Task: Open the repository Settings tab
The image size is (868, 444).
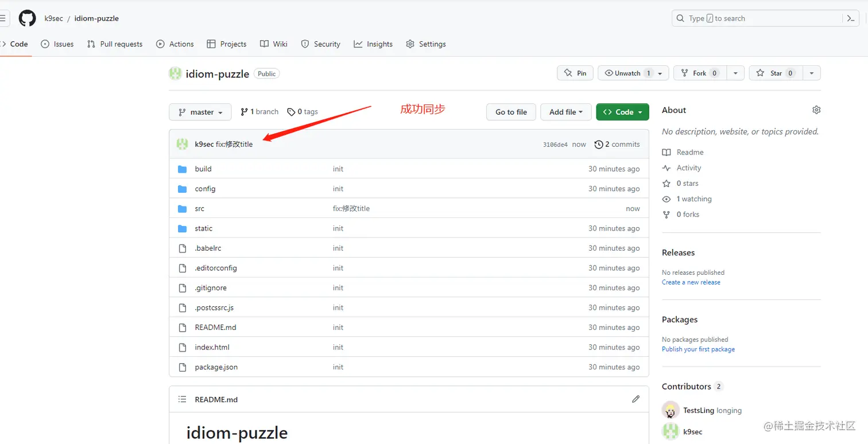Action: coord(426,44)
